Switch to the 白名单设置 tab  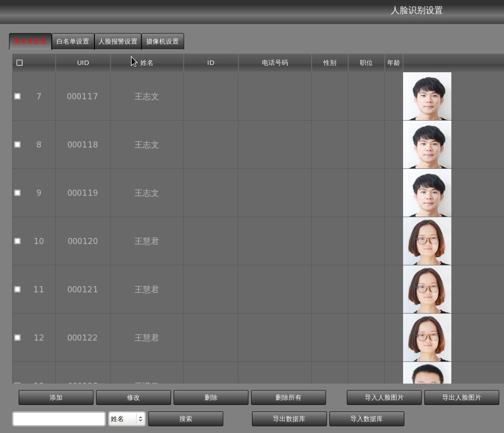point(72,41)
